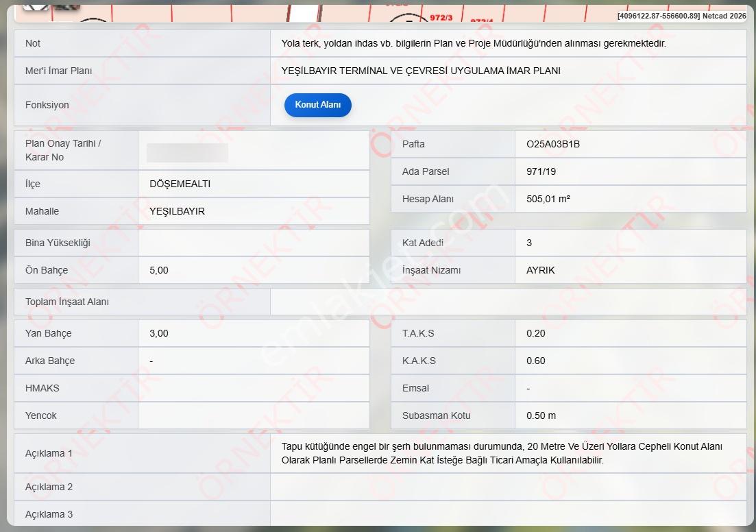Viewport: 756px width, 532px height.
Task: Select the Pafta value O25A03B1B
Action: point(553,144)
